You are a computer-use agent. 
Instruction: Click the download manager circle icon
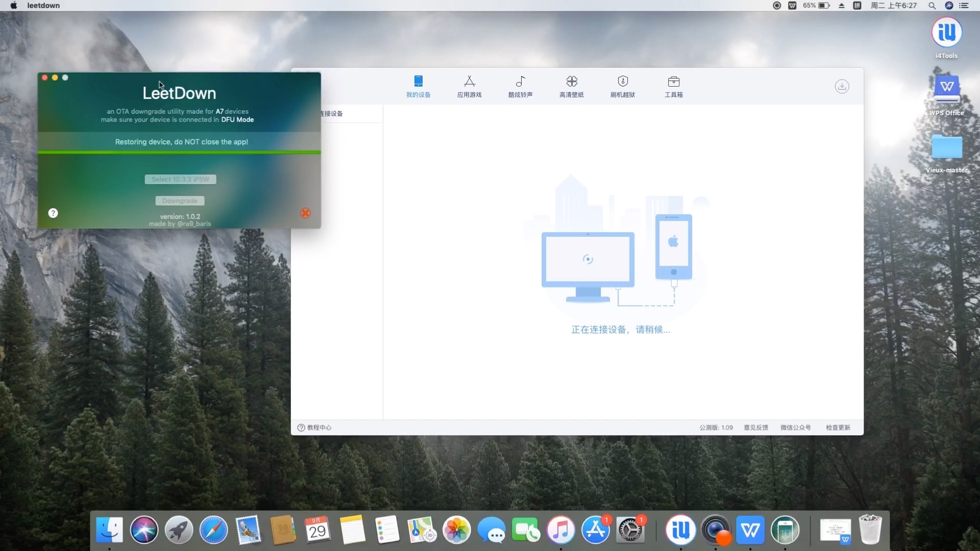[842, 86]
